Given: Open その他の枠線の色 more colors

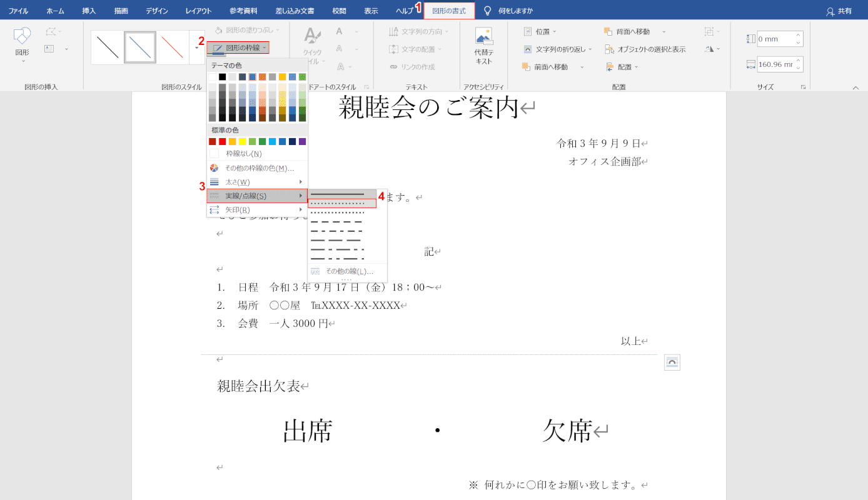Looking at the screenshot, I should (x=257, y=167).
